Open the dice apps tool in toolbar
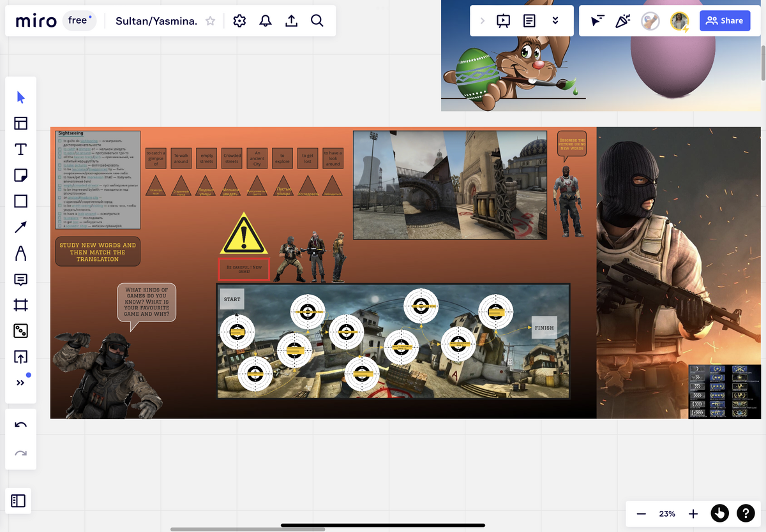 click(20, 331)
